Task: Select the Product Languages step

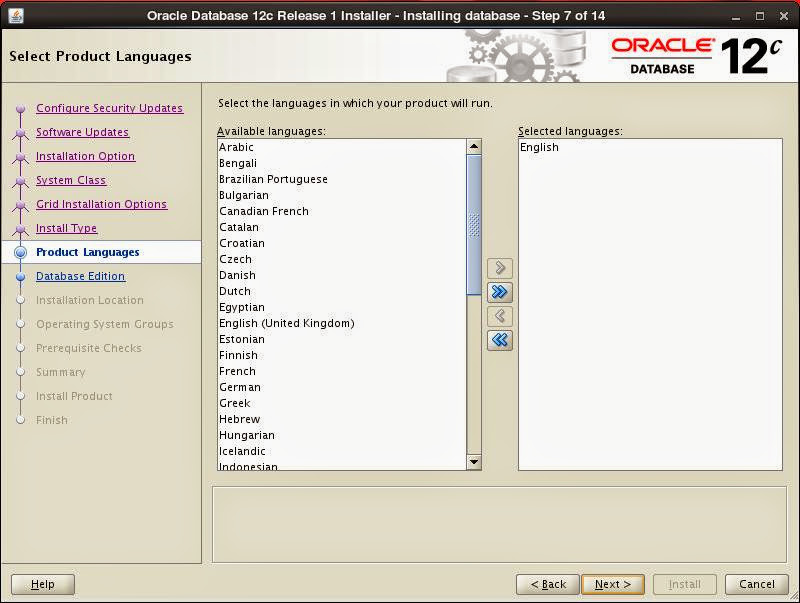Action: click(87, 252)
